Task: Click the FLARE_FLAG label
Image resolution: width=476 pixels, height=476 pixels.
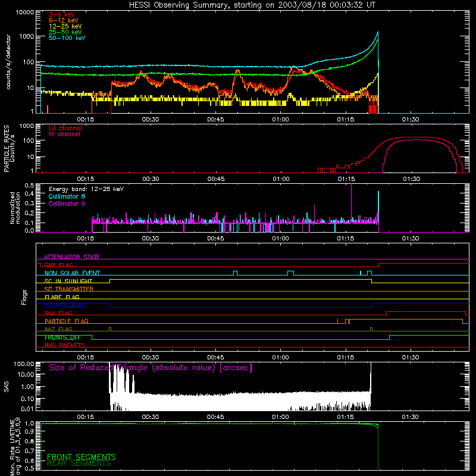Action: (x=62, y=297)
